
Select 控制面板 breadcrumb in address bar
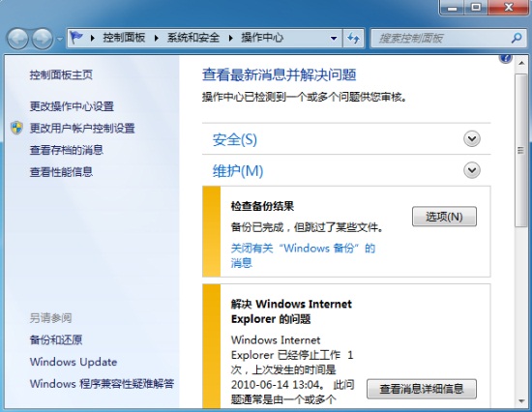tap(124, 38)
